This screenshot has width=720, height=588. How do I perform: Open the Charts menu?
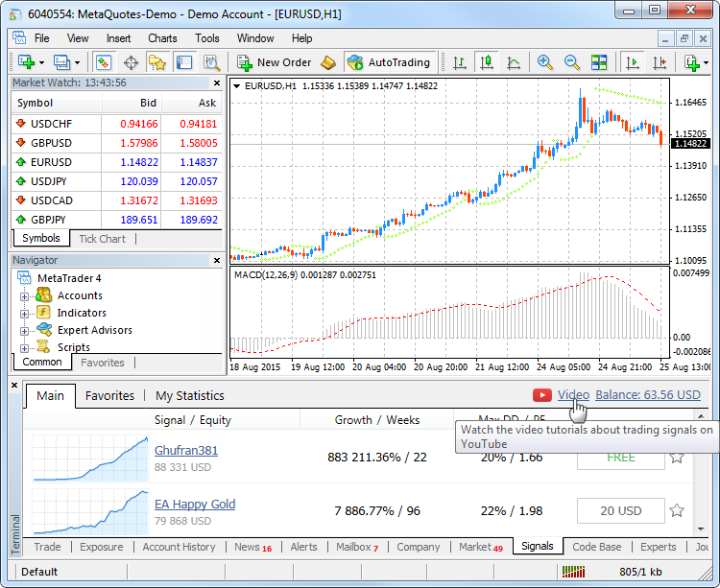click(162, 38)
